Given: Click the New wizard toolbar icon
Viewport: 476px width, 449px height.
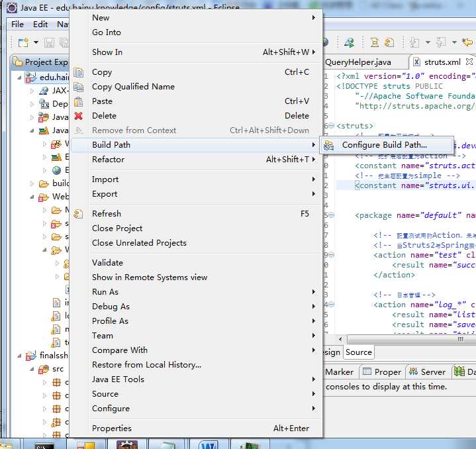Looking at the screenshot, I should [23, 42].
